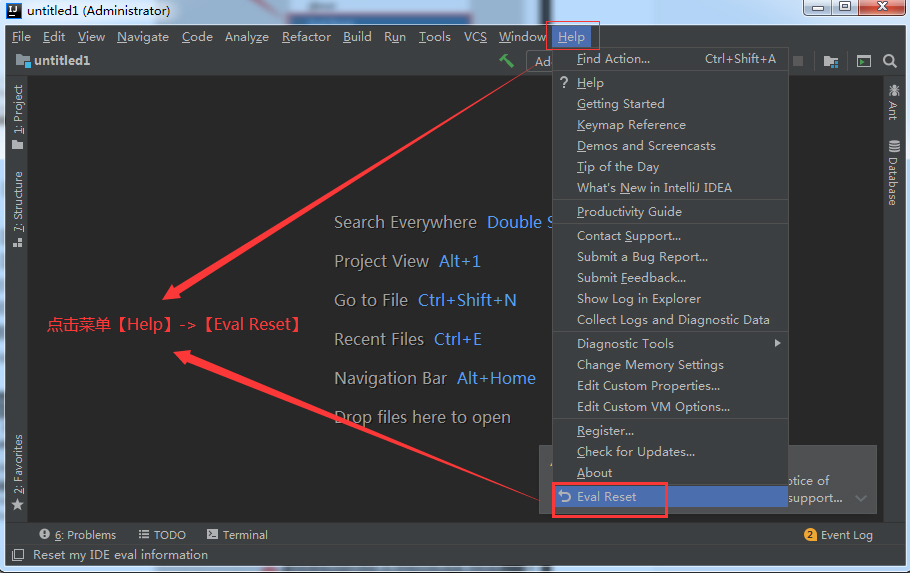The image size is (910, 573).
Task: Open the Problems tool window
Action: (78, 535)
